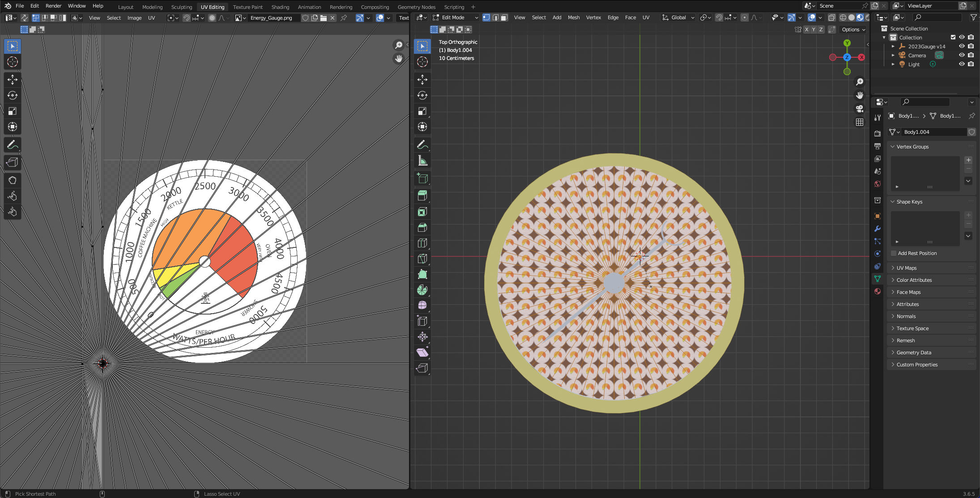Screen dimensions: 980x498
Task: Enable Add Rest Position checkbox
Action: click(x=894, y=253)
